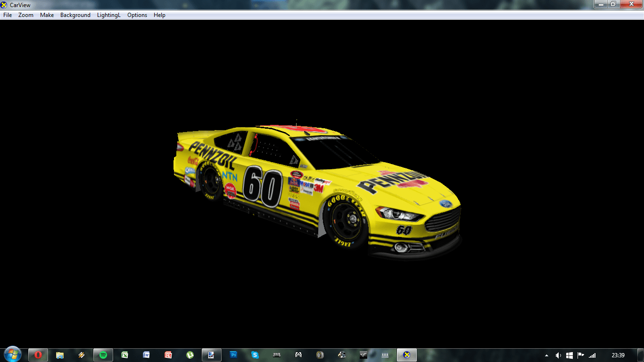
Task: Open Photoshop from the taskbar
Action: pos(233,355)
